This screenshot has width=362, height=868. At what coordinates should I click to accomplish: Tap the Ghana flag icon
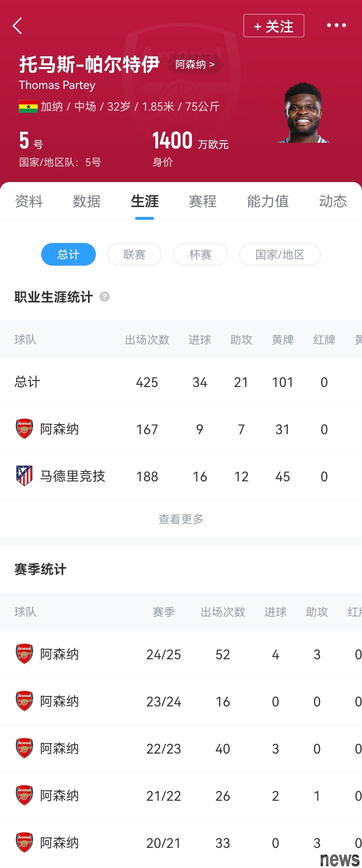[x=28, y=107]
